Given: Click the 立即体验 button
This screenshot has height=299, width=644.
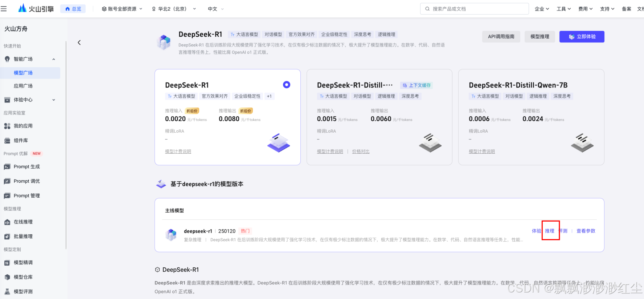Looking at the screenshot, I should pos(582,36).
